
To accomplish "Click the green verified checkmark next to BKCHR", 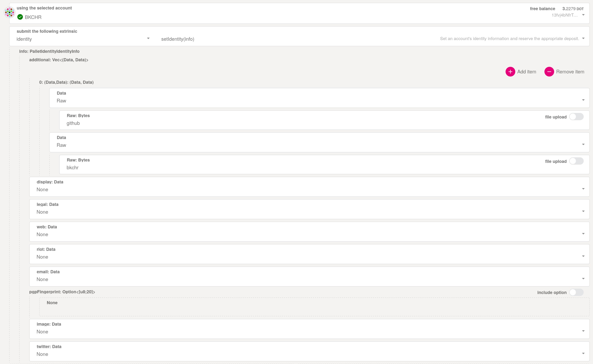I will click(20, 17).
